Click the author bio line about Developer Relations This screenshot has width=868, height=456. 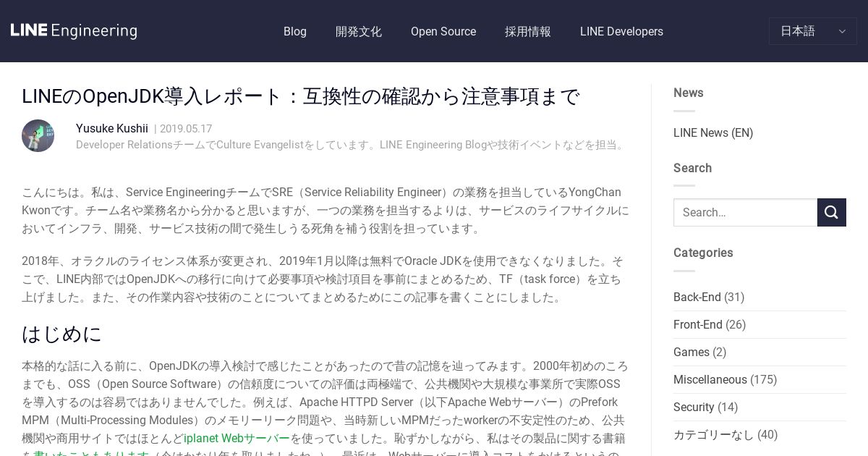tap(352, 145)
